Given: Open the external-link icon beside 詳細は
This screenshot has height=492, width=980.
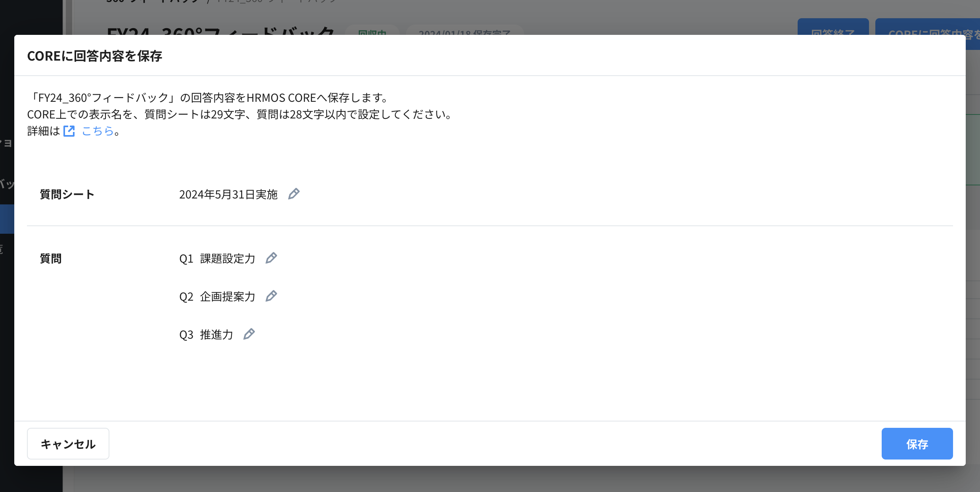Looking at the screenshot, I should point(69,131).
